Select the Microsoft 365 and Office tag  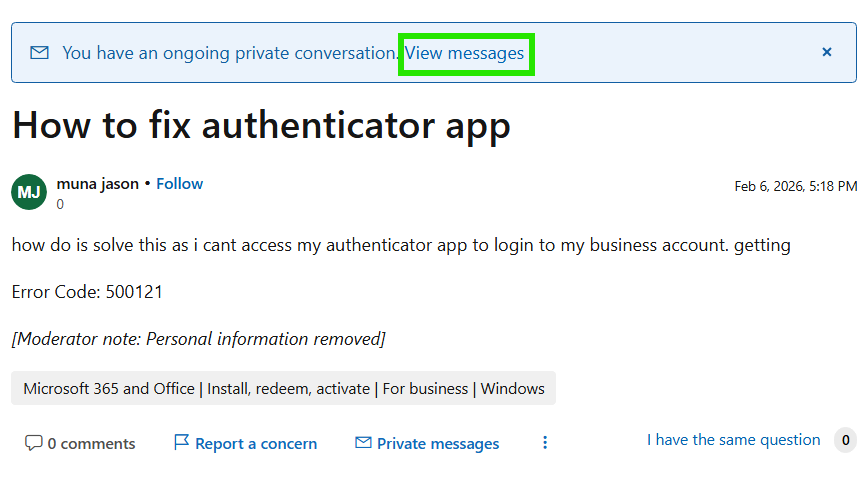coord(283,388)
